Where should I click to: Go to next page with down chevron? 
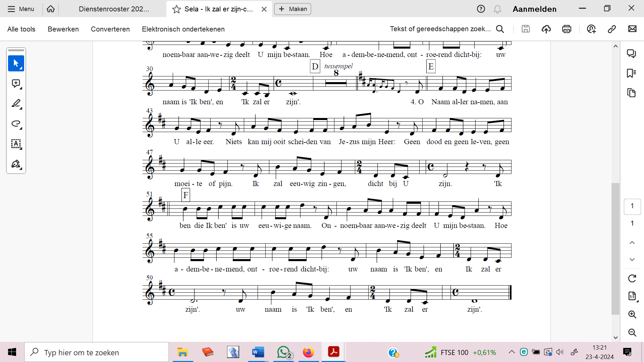tap(632, 259)
